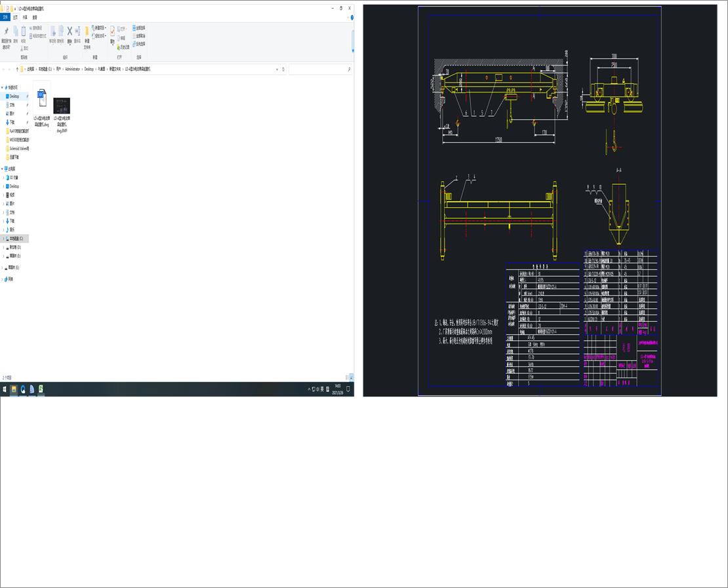728x588 pixels.
Task: Click Pin to Quick access ribbon icon
Action: (7, 31)
